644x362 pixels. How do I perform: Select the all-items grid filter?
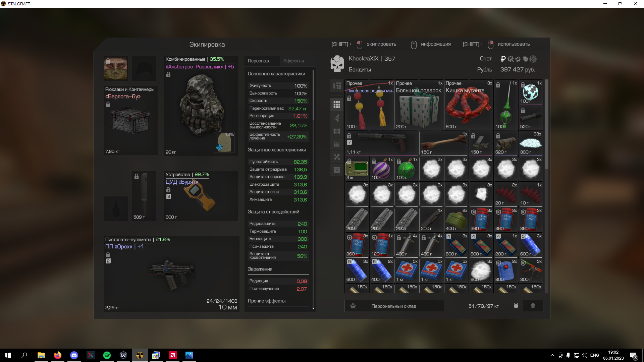[x=337, y=105]
